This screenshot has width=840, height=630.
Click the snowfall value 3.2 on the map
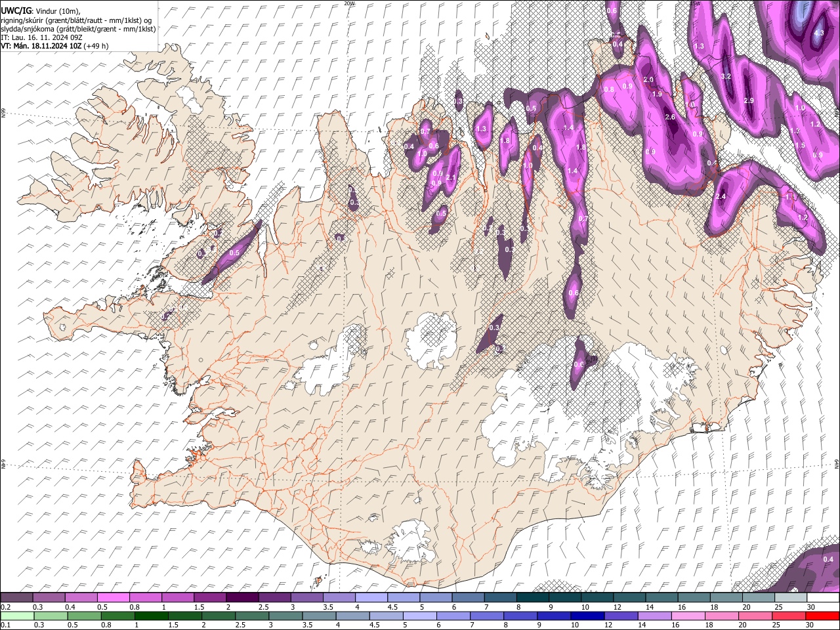coord(726,77)
